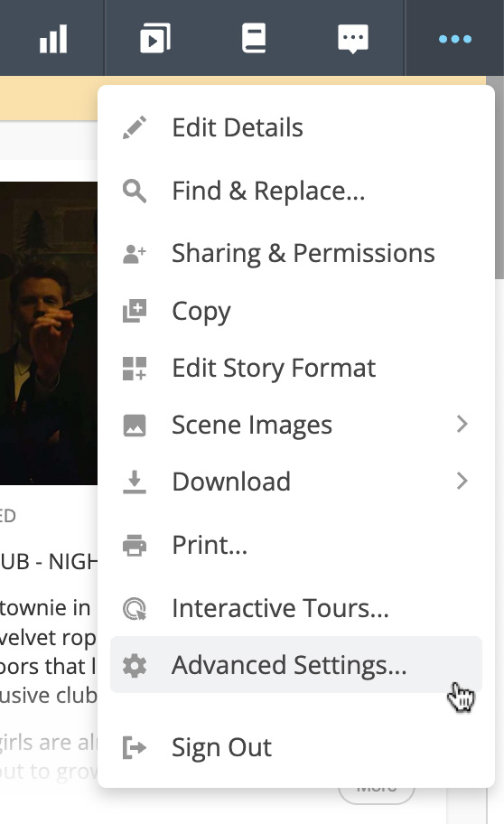Close the three-dots more menu
The height and width of the screenshot is (824, 504).
[x=455, y=39]
